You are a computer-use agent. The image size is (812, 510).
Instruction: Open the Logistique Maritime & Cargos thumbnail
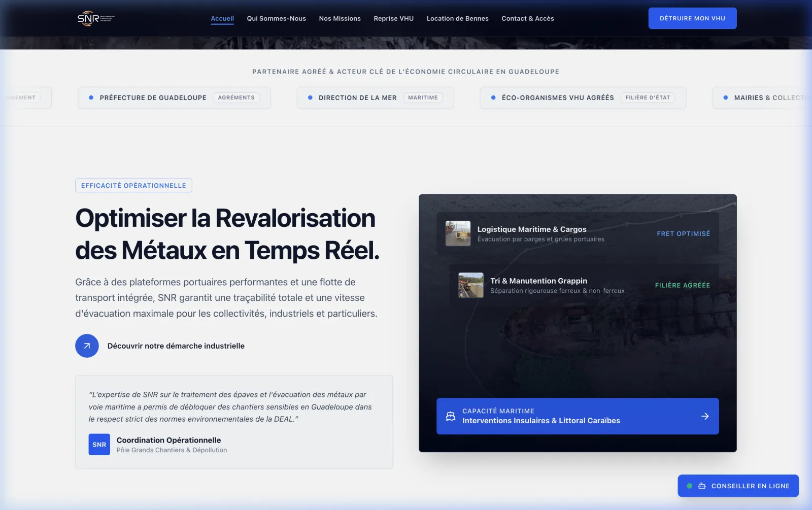point(458,233)
